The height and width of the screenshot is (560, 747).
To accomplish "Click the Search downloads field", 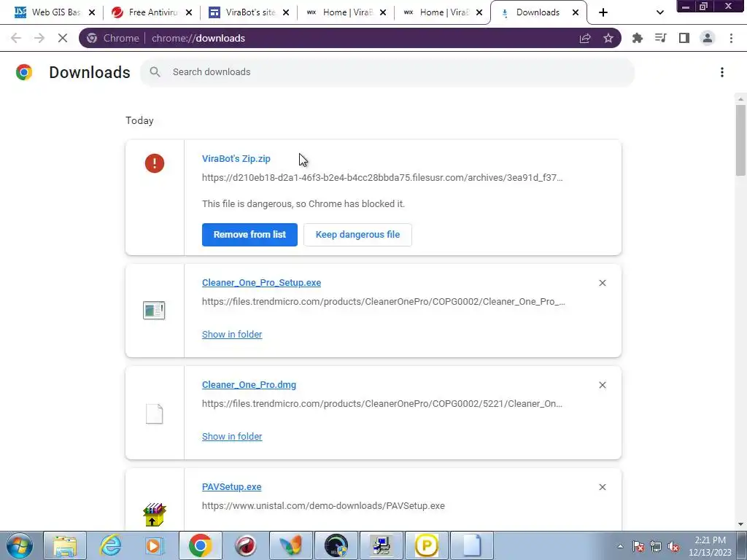I will tap(387, 72).
